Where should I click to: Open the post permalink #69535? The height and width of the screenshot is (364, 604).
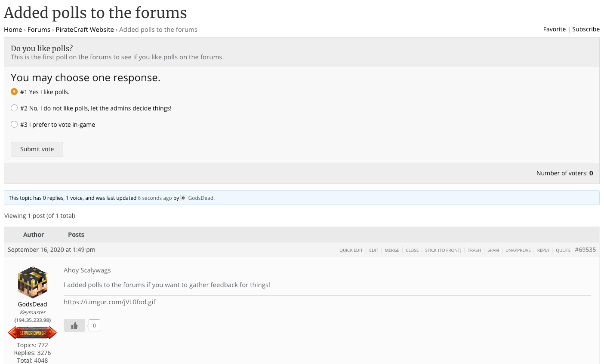585,250
